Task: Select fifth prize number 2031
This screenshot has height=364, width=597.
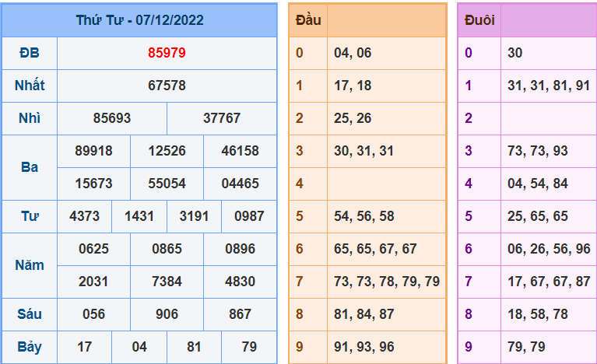Action: pos(93,282)
